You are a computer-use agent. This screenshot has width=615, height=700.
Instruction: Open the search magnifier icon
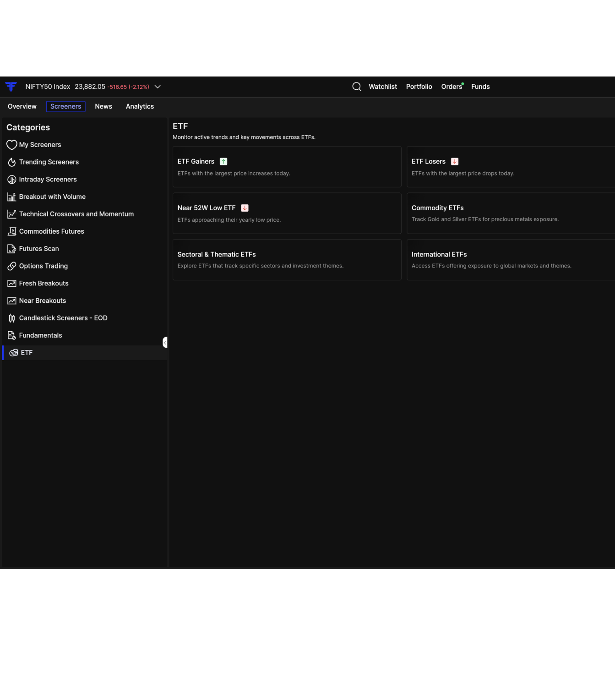tap(357, 87)
